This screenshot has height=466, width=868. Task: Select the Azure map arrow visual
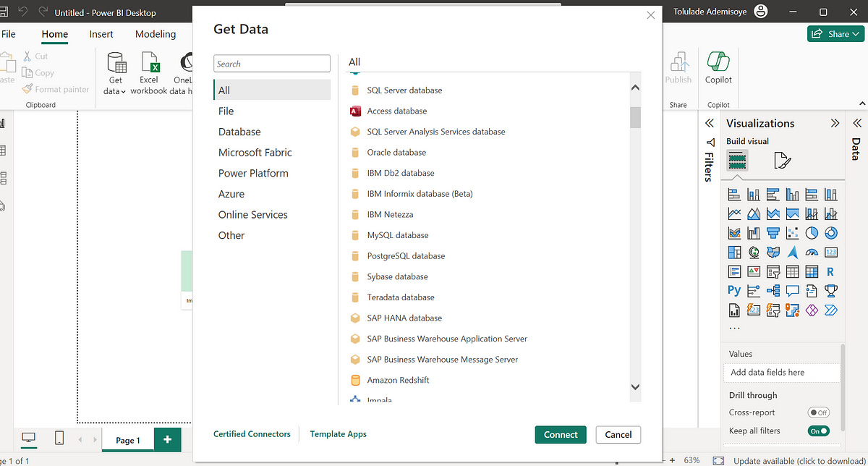coord(793,253)
